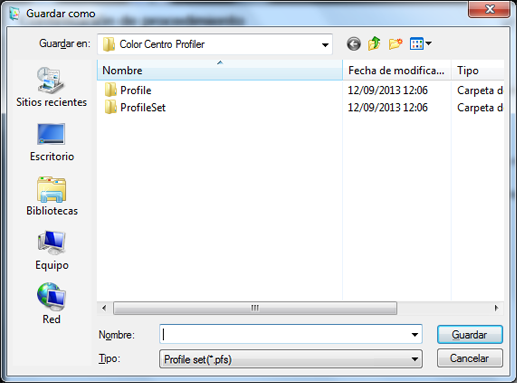The height and width of the screenshot is (383, 517).
Task: Select the ProfileSet folder name
Action: click(x=143, y=108)
